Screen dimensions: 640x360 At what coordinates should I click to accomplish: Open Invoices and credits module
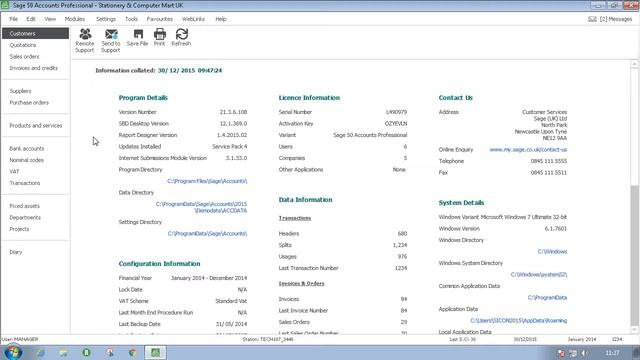pyautogui.click(x=33, y=68)
